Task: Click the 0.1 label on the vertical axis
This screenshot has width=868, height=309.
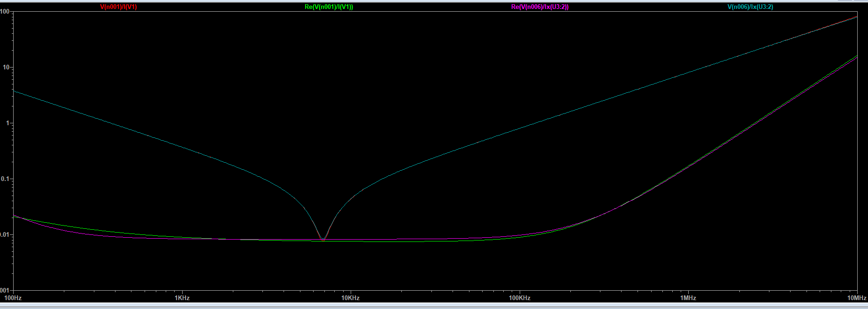Action: pyautogui.click(x=5, y=179)
